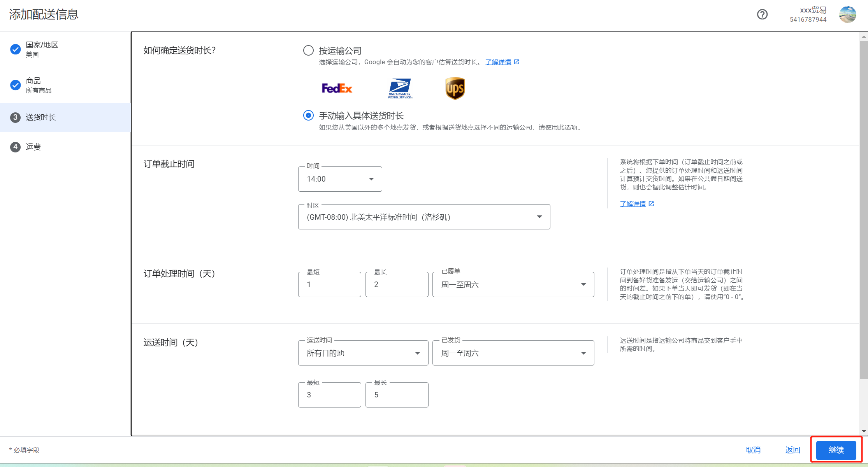This screenshot has width=868, height=467.
Task: Click the step 3 number badge
Action: pyautogui.click(x=15, y=117)
